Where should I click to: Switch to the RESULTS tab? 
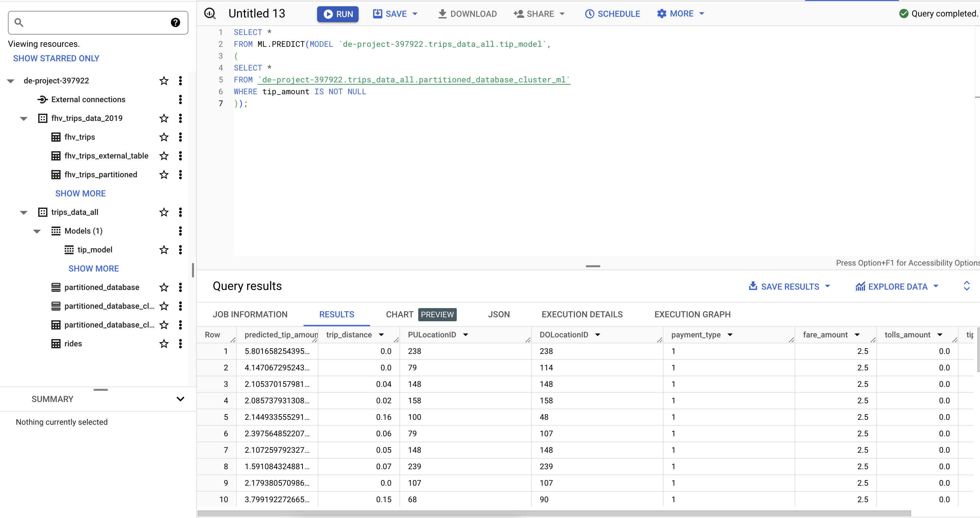pyautogui.click(x=337, y=315)
